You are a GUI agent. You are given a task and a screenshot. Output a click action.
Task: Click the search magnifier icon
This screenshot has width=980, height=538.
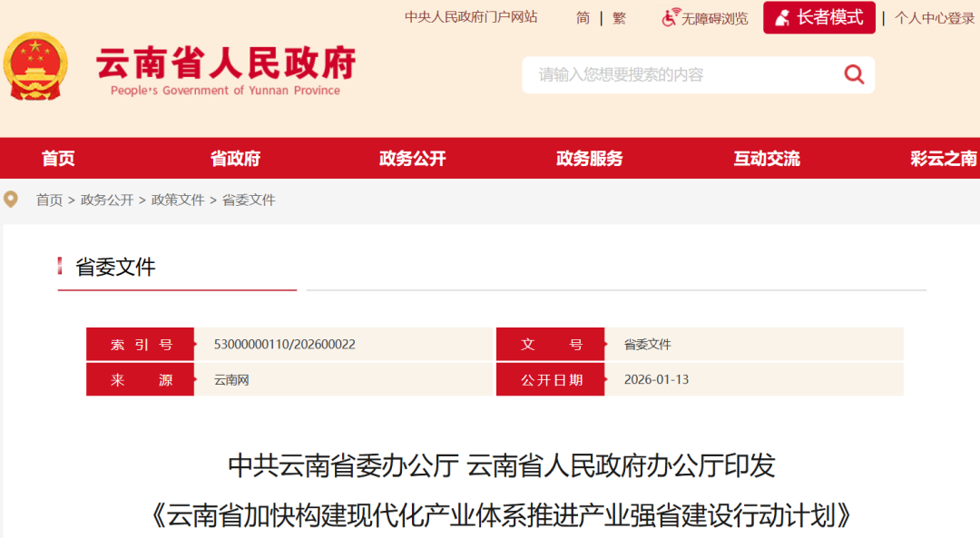pyautogui.click(x=853, y=74)
